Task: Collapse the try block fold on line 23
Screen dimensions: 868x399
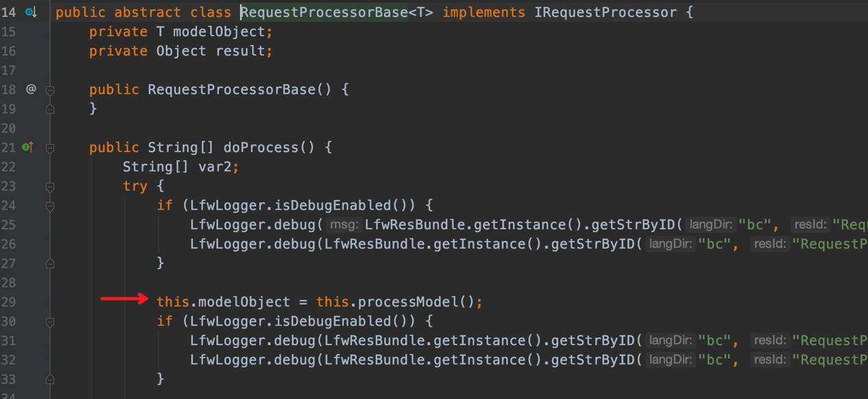Action: [x=50, y=186]
